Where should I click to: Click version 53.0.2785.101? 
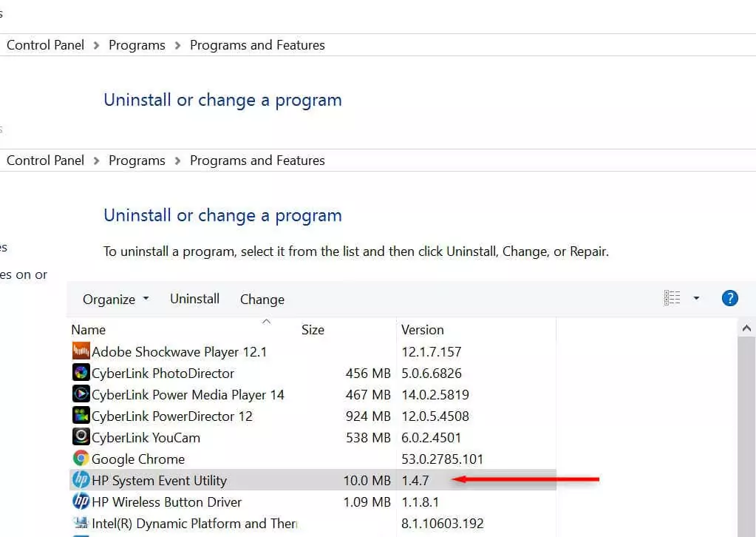(442, 459)
